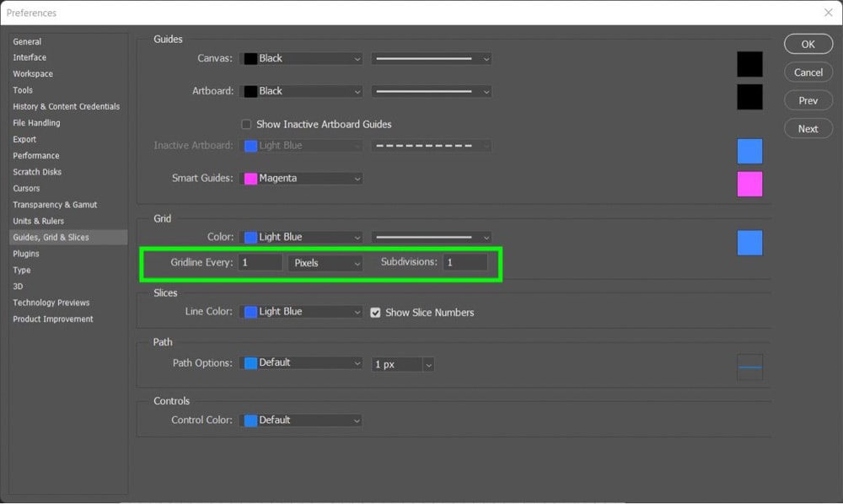Go to previous preferences with Prev

[x=808, y=100]
